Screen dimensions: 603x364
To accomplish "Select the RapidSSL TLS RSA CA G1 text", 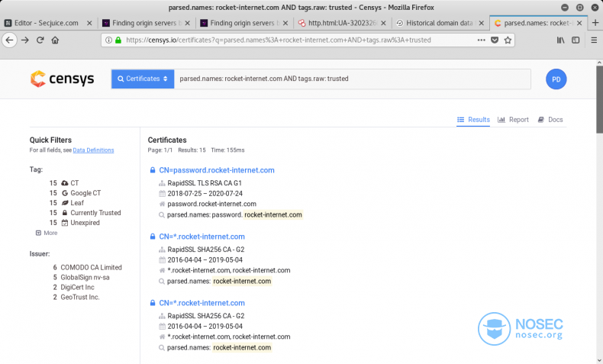I will coord(205,183).
